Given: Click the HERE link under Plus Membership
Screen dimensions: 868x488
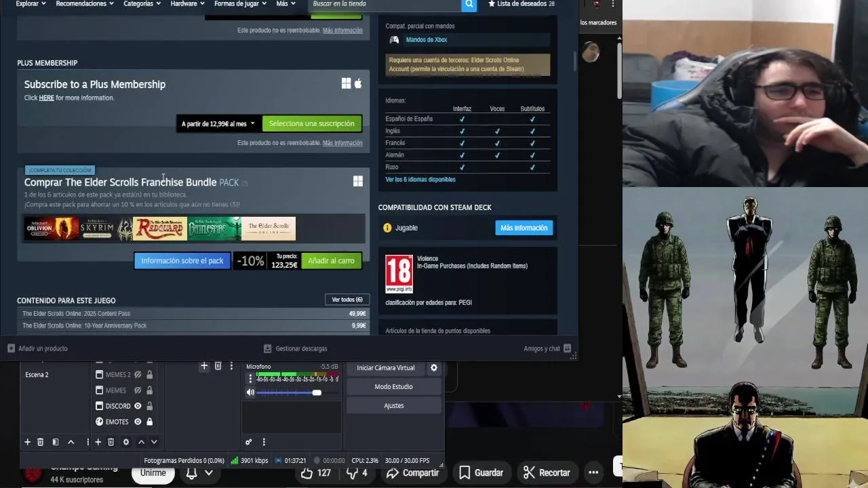Looking at the screenshot, I should (x=46, y=98).
